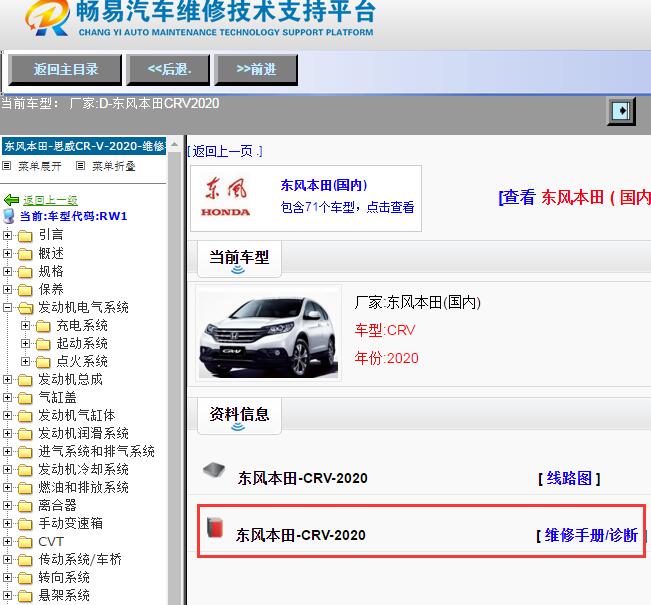Click the 东风本田-思威CR-V-2020-维修 header tab
Viewport: 651px width, 605px height.
tap(84, 146)
